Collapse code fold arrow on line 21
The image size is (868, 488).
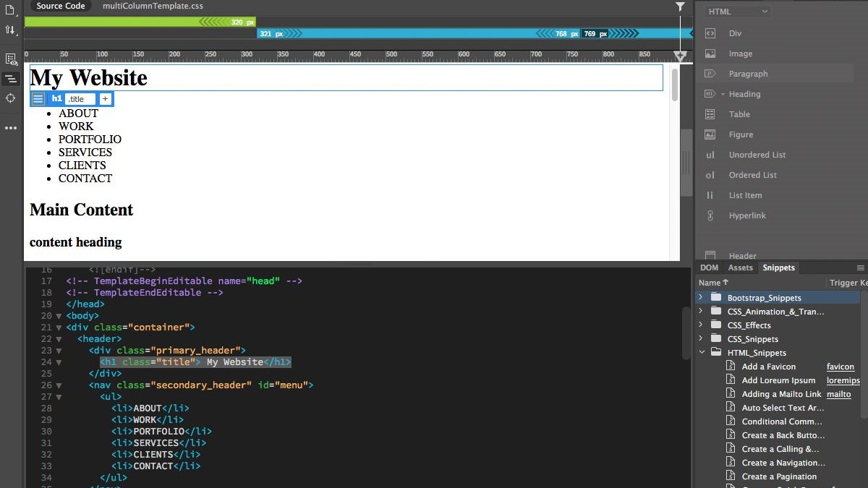59,328
